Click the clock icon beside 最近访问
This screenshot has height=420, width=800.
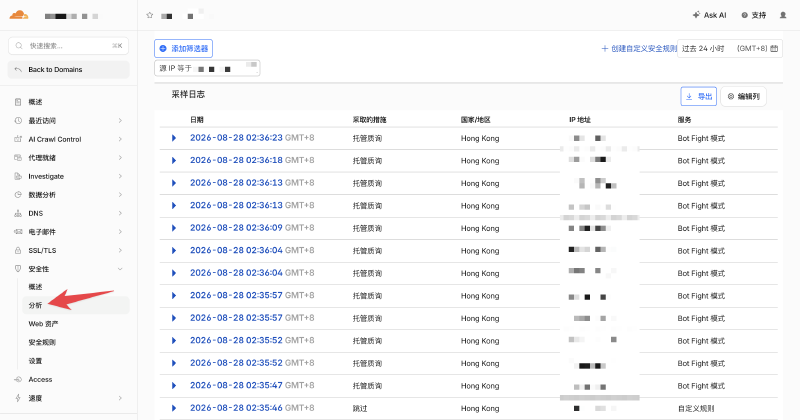(x=18, y=121)
